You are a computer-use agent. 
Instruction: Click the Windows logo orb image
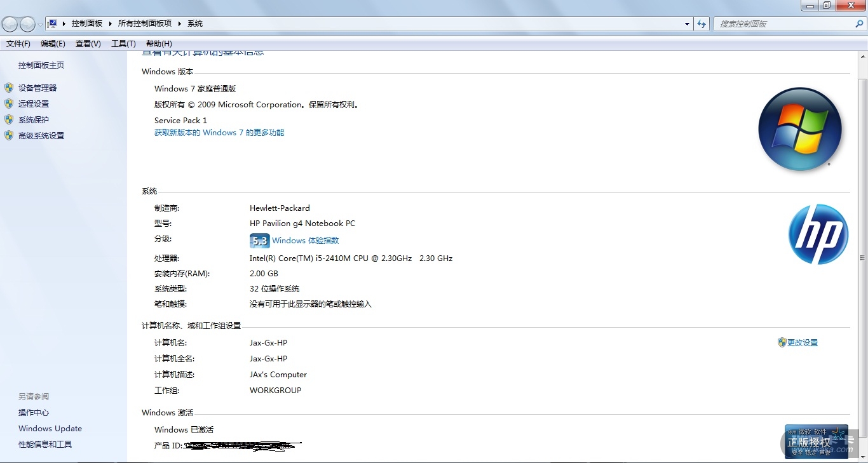(x=800, y=129)
